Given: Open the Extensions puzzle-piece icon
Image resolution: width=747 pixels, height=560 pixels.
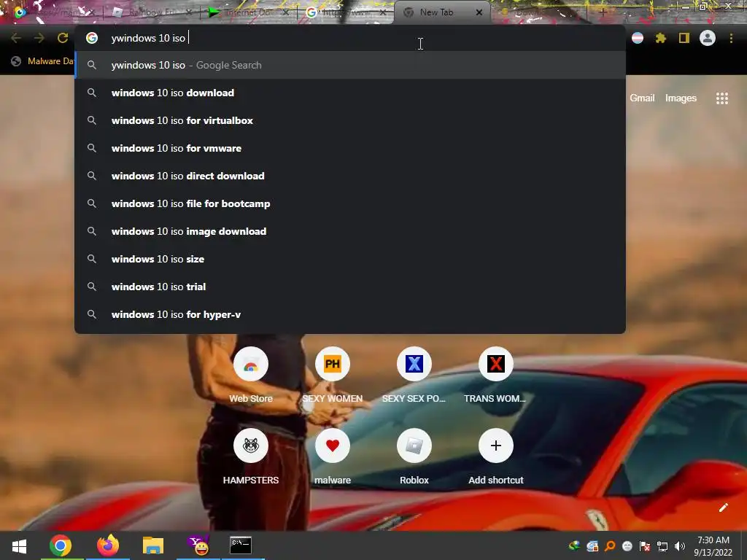Looking at the screenshot, I should [661, 38].
